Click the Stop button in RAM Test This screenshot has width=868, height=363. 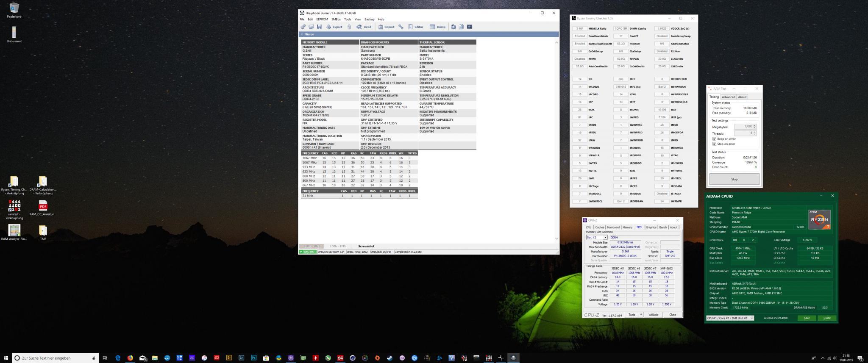click(x=734, y=179)
